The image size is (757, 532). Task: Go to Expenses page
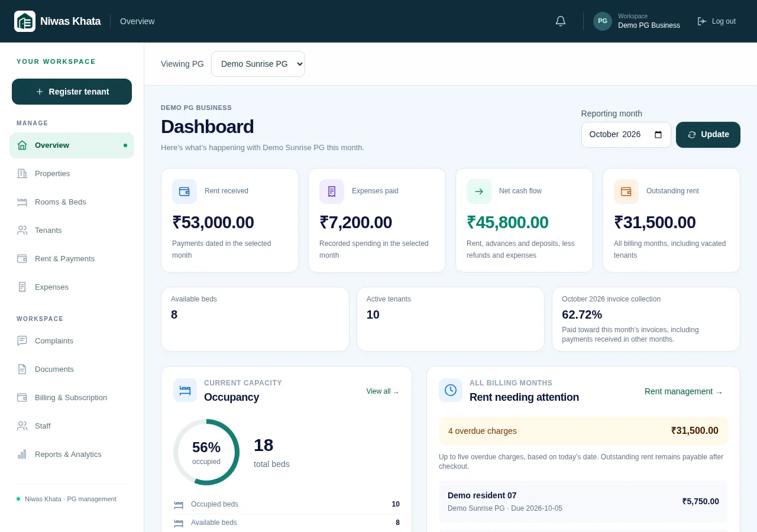(x=72, y=287)
